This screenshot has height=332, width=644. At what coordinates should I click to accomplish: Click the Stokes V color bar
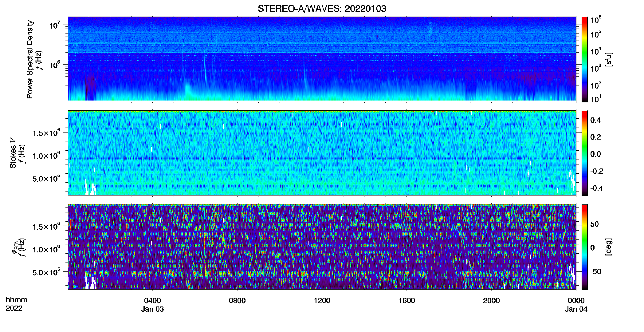click(585, 153)
